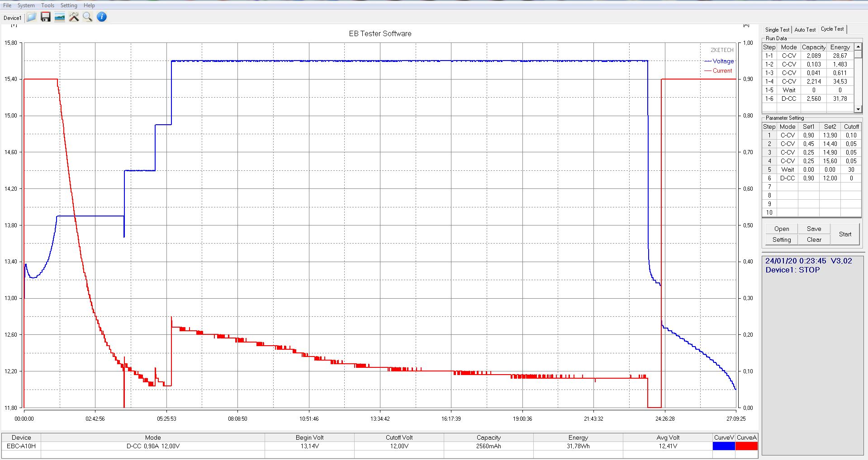Viewport: 868px width, 460px height.
Task: Select the Device1 tab
Action: (12, 18)
